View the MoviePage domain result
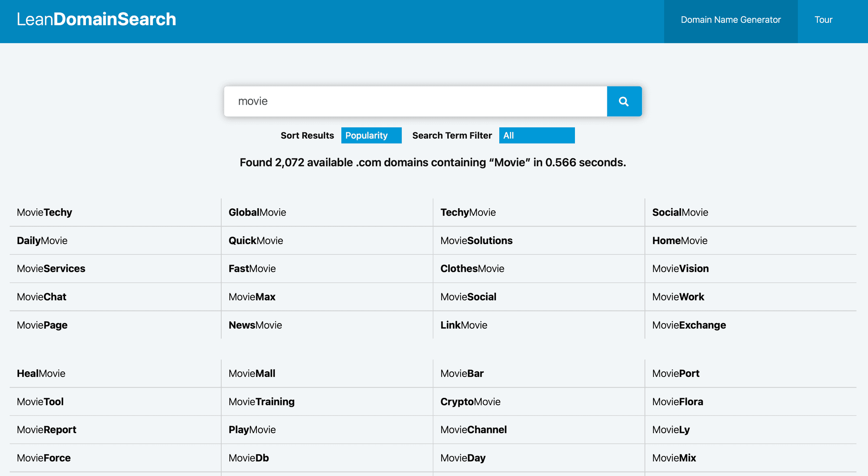The width and height of the screenshot is (868, 476). pos(42,325)
